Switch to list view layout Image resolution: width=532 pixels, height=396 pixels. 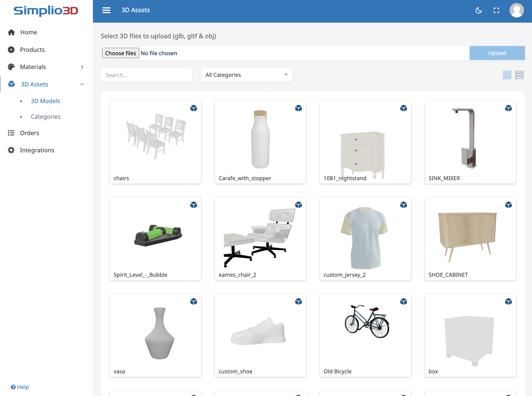click(519, 75)
